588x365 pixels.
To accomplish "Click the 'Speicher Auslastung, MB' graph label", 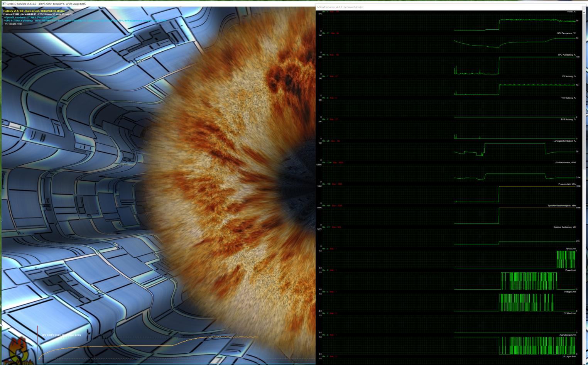I will click(x=564, y=227).
